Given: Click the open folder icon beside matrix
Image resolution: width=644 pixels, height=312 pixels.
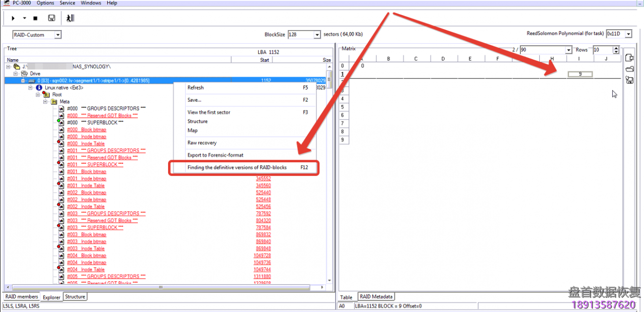Looking at the screenshot, I should pos(629,69).
